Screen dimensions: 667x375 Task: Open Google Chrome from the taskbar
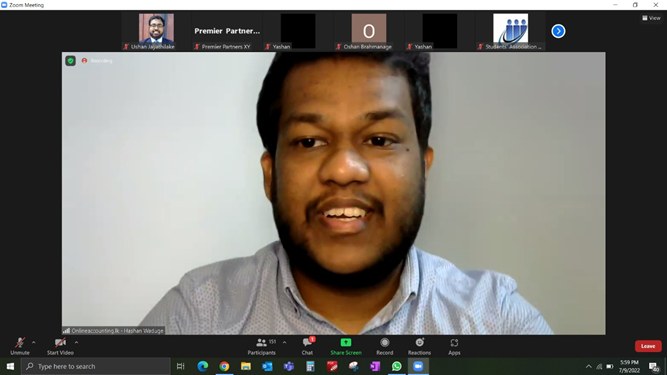click(x=224, y=366)
